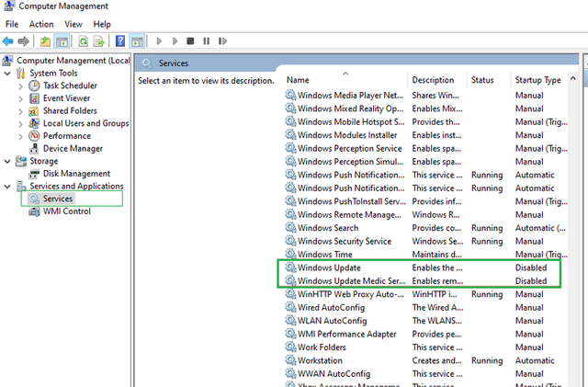The height and width of the screenshot is (387, 588).
Task: Expand the Task Scheduler node
Action: (20, 86)
